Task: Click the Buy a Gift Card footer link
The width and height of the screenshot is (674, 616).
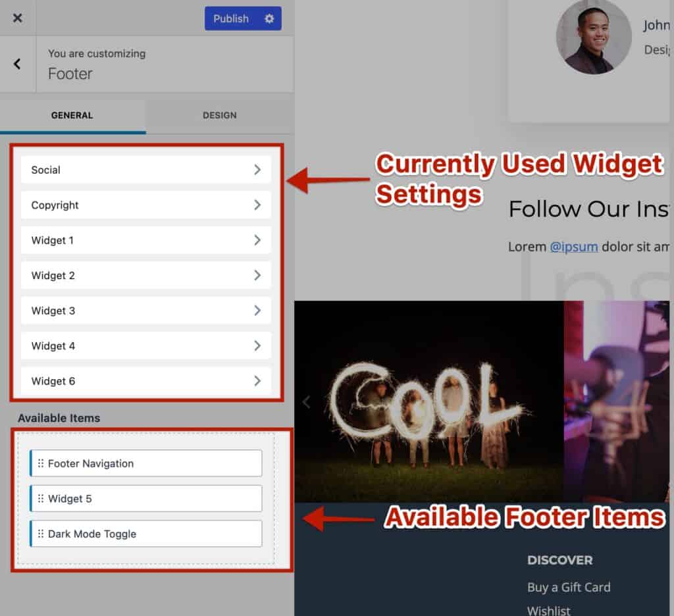Action: click(569, 587)
